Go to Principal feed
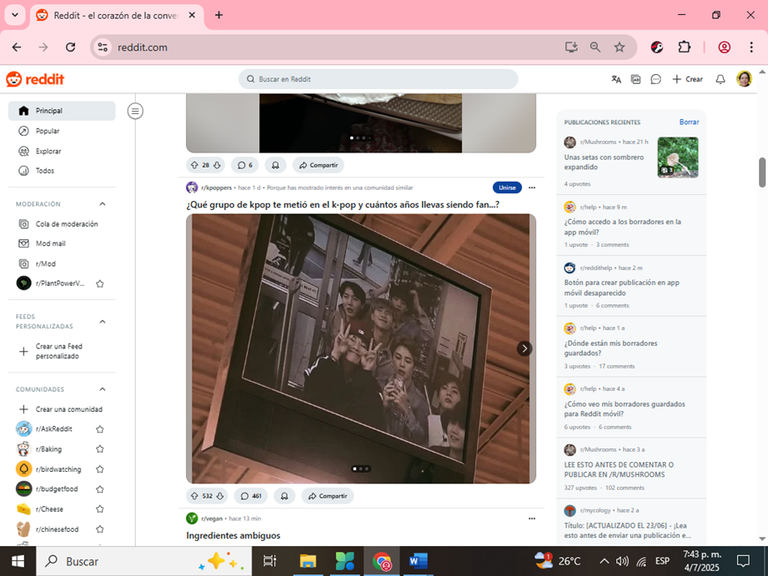768x576 pixels. pyautogui.click(x=62, y=111)
